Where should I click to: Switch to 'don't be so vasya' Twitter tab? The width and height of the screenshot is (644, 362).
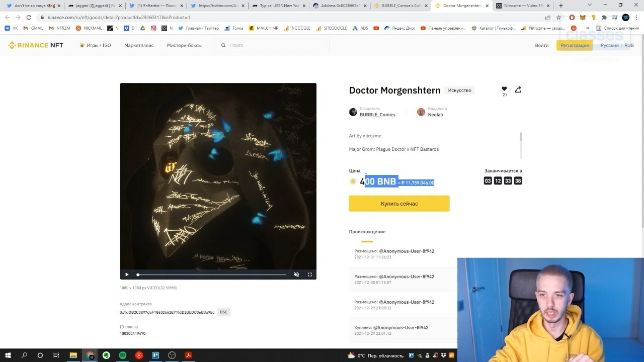(x=32, y=6)
